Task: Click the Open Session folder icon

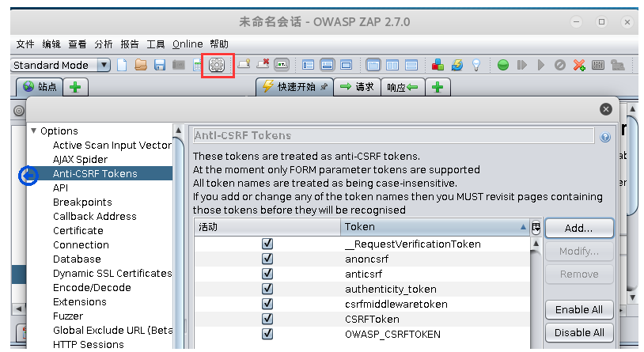Action: [x=141, y=65]
